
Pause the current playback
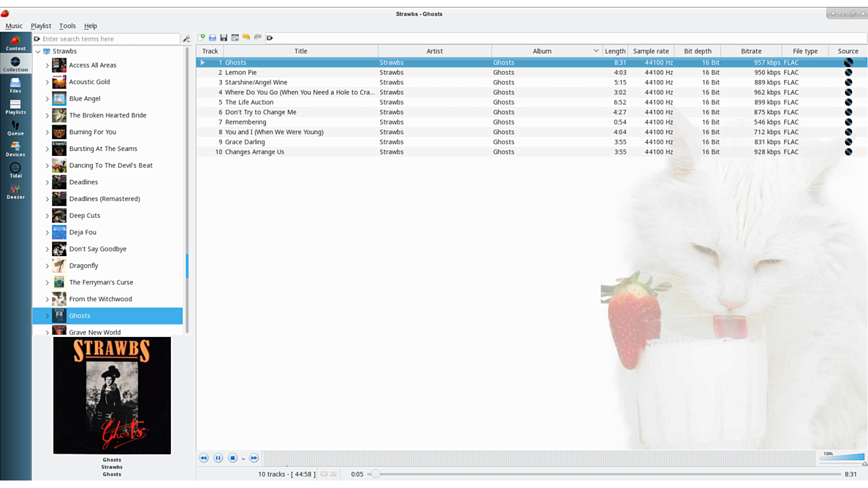[218, 458]
